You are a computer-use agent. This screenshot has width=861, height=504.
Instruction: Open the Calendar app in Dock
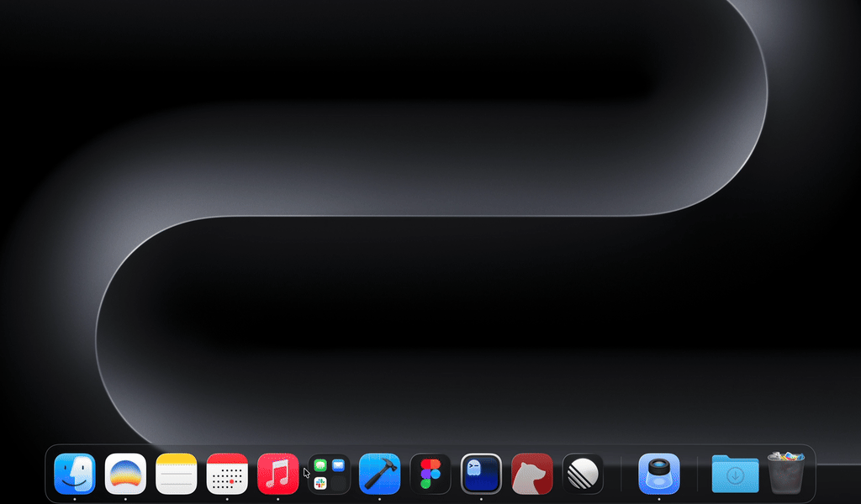(x=227, y=474)
